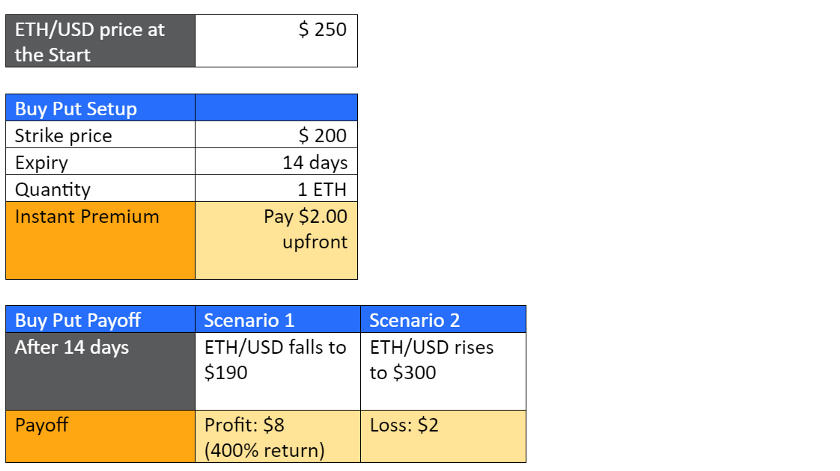Click the $ 200 strike price value
This screenshot has width=840, height=471.
click(x=276, y=135)
